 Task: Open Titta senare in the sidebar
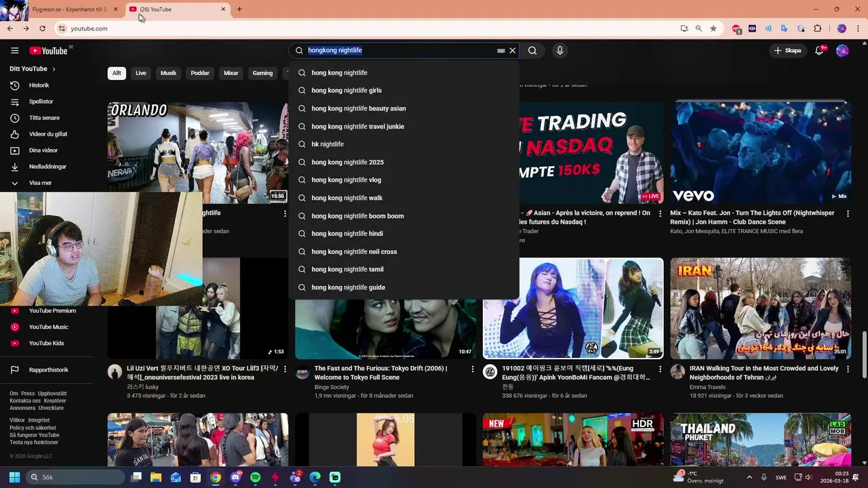point(47,118)
